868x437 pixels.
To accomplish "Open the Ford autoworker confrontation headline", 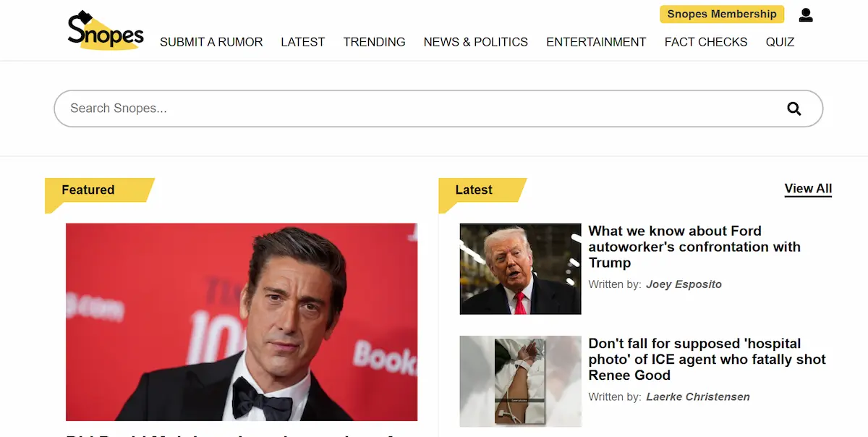I will click(694, 247).
